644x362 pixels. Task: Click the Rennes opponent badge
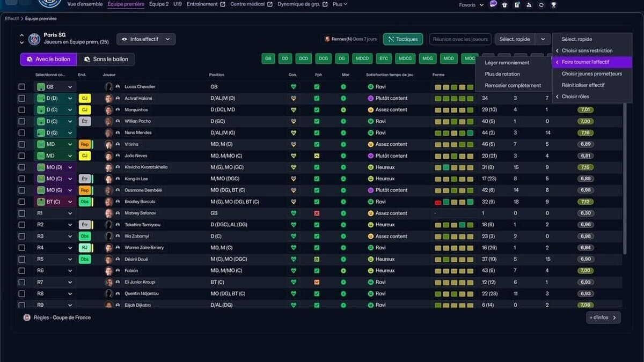coord(327,39)
